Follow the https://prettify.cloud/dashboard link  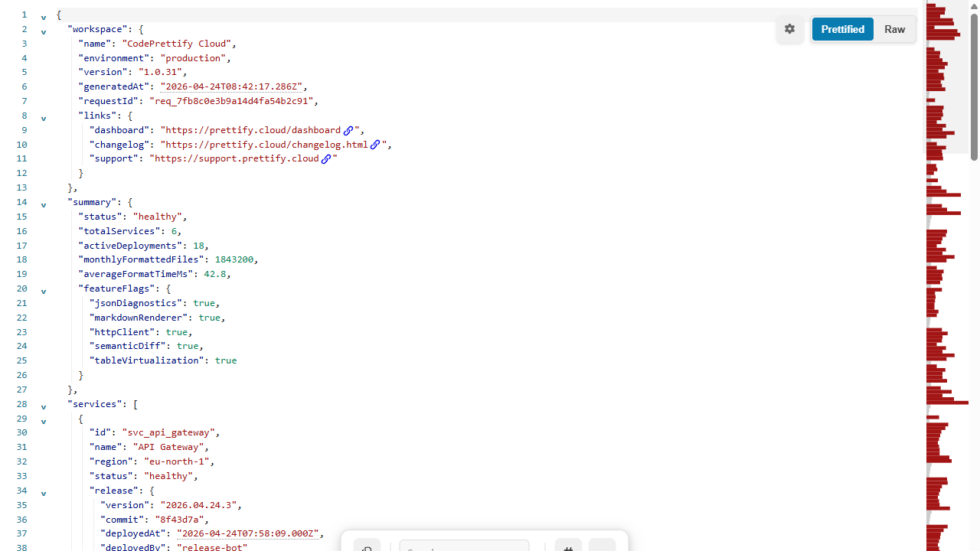tap(253, 130)
